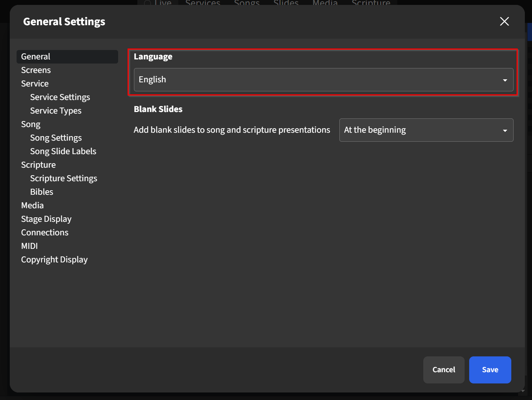This screenshot has height=400, width=532.
Task: Open the Copyright Display settings
Action: tap(54, 259)
